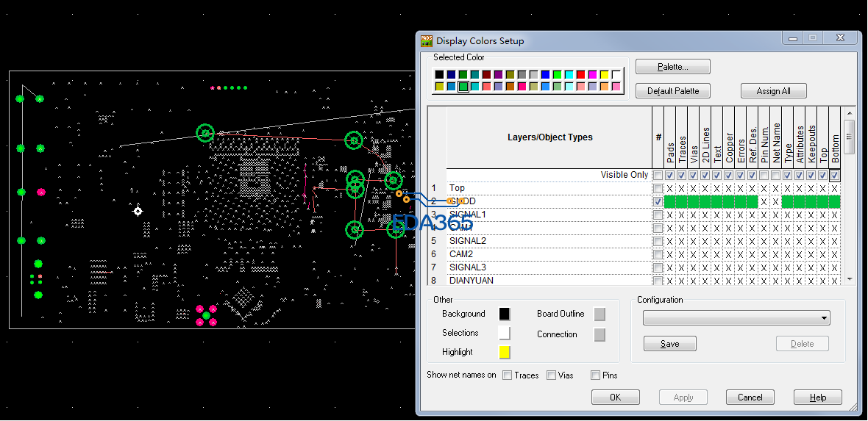This screenshot has height=421, width=868.
Task: Pick the orange-brown palette swatch
Action: tap(510, 87)
